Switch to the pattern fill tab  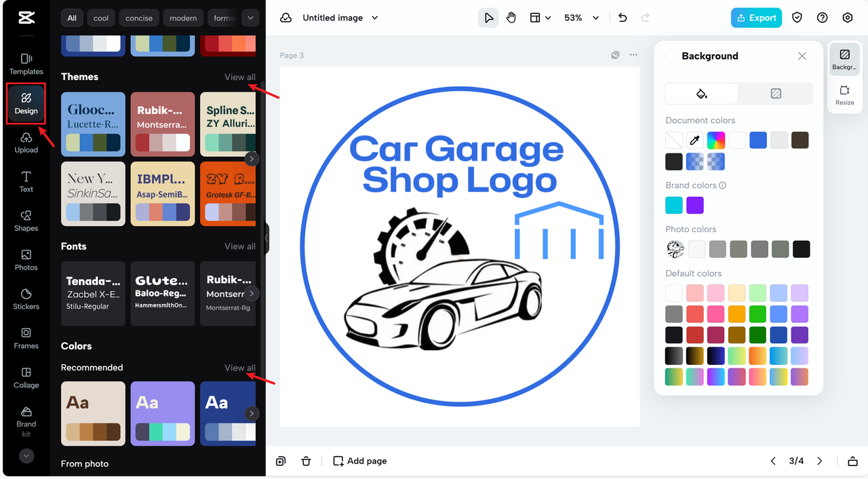tap(776, 94)
